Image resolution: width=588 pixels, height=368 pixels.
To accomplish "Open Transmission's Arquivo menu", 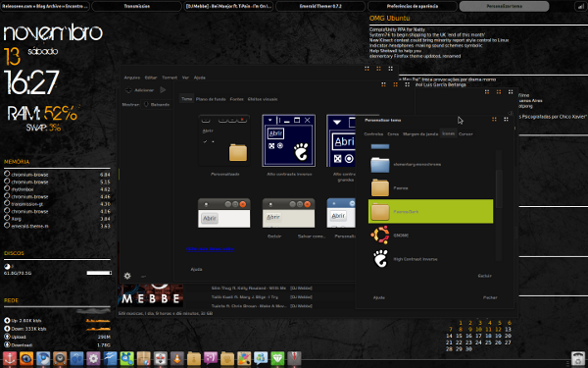I will click(132, 78).
